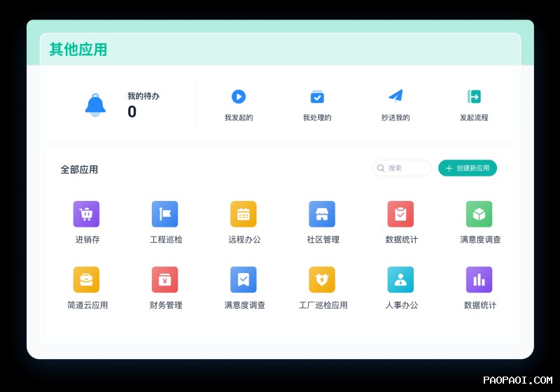The height and width of the screenshot is (392, 560).
Task: Click the 发起流程 arrow icon
Action: (474, 97)
